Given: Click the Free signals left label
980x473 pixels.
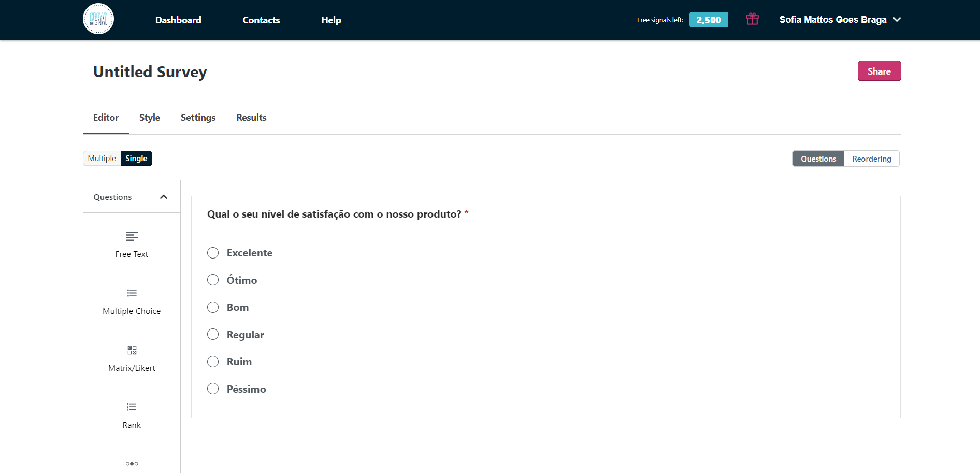Looking at the screenshot, I should coord(660,20).
